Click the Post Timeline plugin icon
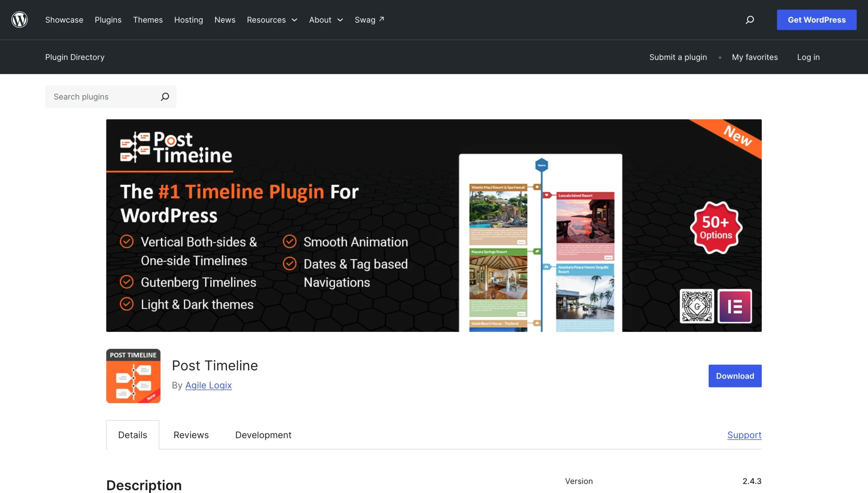Viewport: 868px width, 493px height. click(133, 376)
